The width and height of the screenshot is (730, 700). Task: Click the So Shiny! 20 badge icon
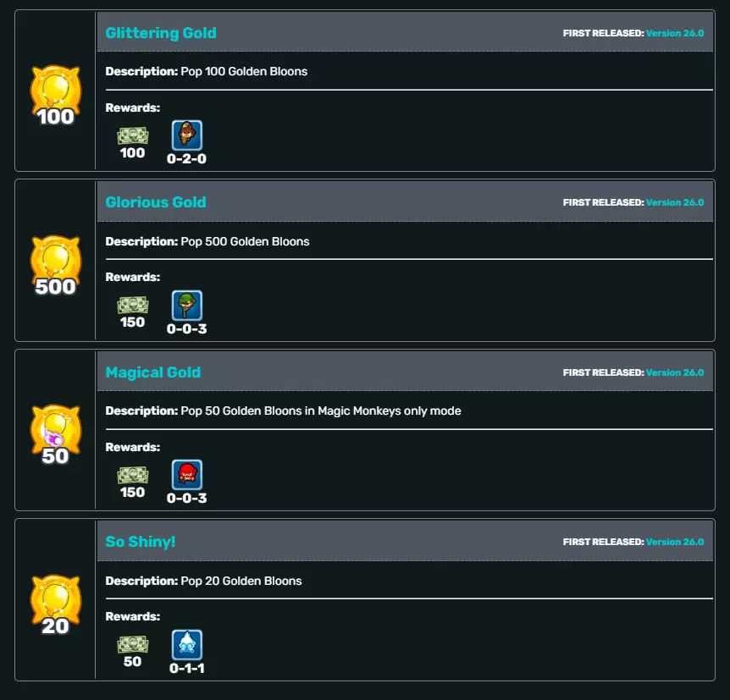click(x=55, y=605)
